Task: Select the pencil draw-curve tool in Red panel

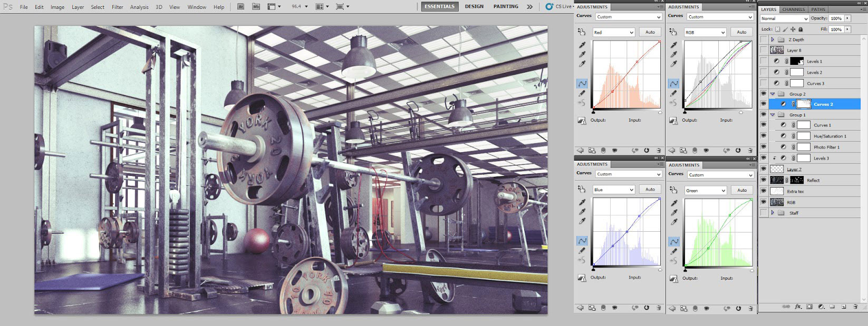Action: [x=582, y=93]
